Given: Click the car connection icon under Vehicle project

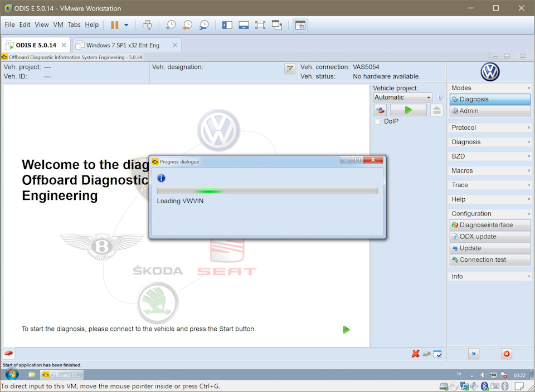Looking at the screenshot, I should (380, 110).
